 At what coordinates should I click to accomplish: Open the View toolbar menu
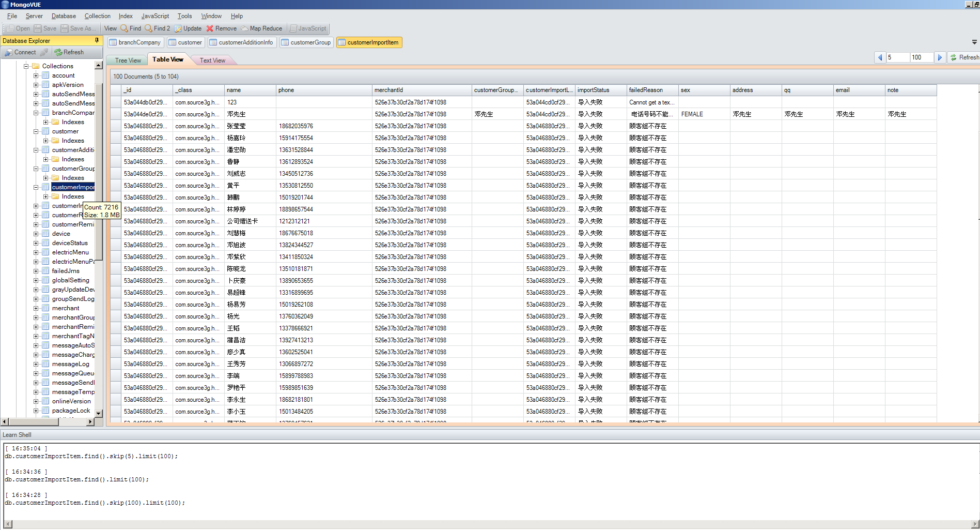click(111, 28)
